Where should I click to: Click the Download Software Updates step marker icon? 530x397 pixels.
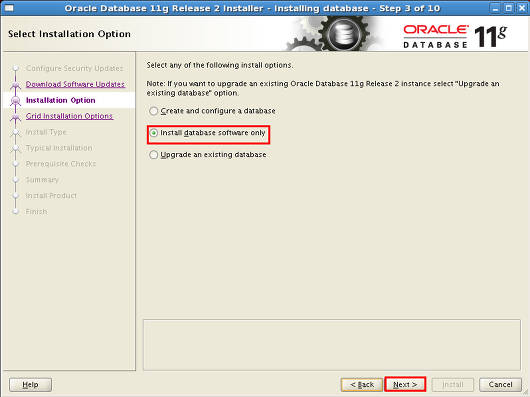pyautogui.click(x=15, y=84)
